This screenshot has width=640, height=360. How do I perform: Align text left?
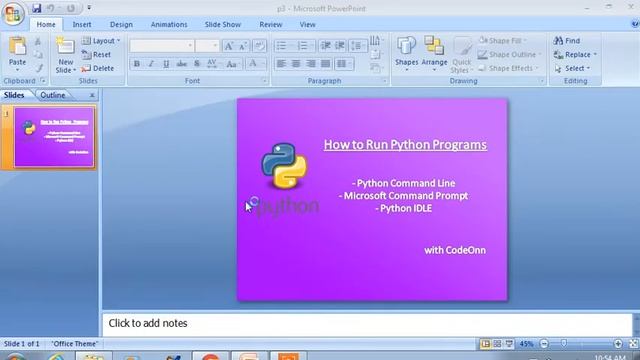point(281,64)
